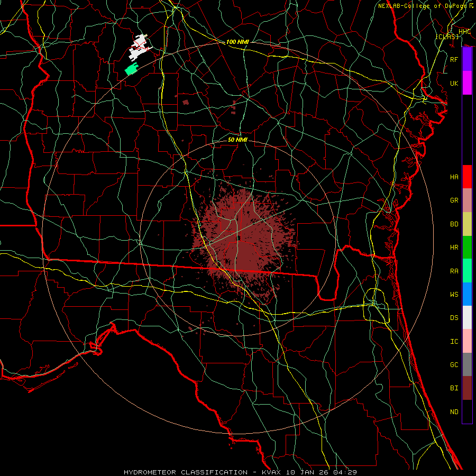
Task: Click the "GC" legend label
Action: (454, 365)
